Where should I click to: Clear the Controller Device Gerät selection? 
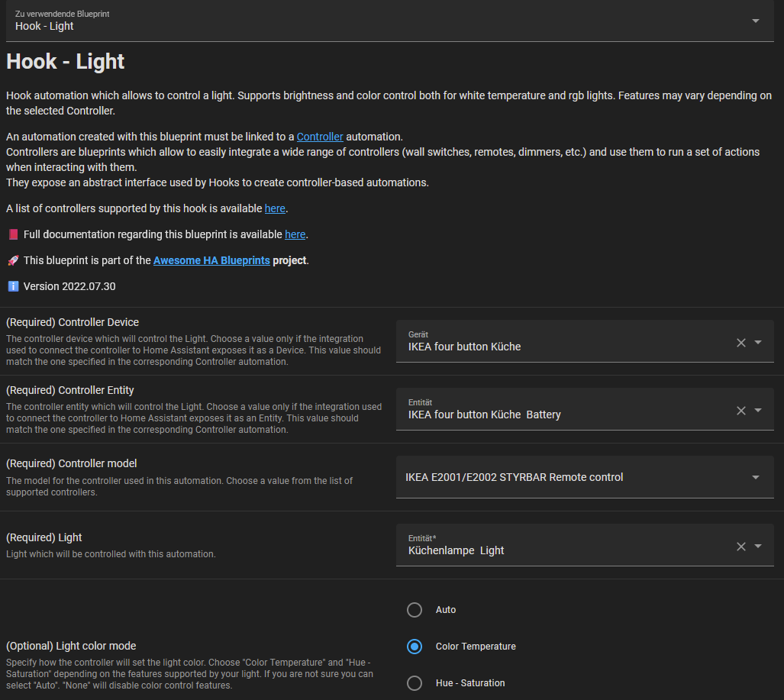741,343
